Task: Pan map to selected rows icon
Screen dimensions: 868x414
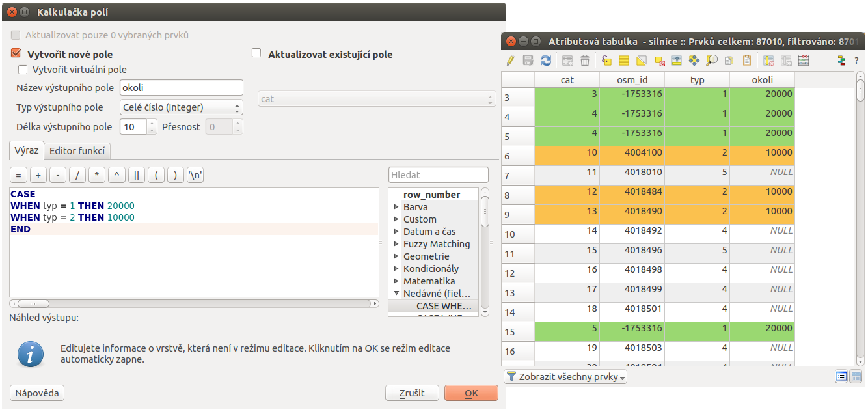Action: coord(694,61)
